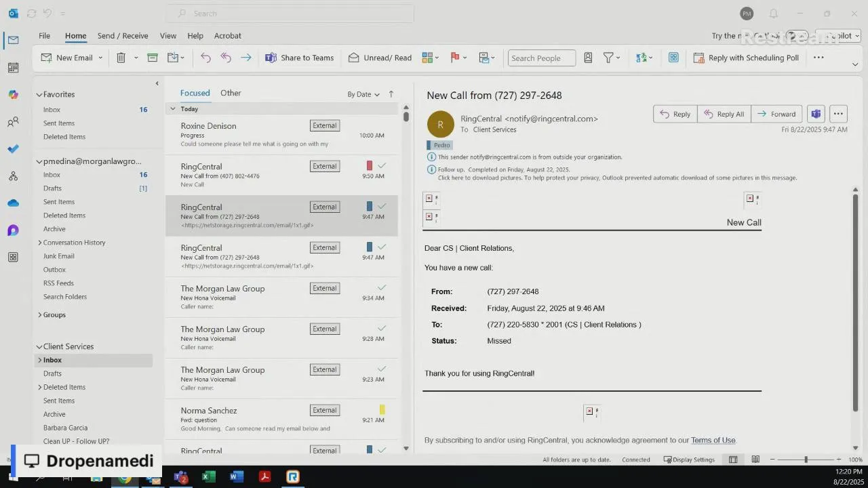Click yellow category swatch on Norma Sanchez email
Image resolution: width=868 pixels, height=488 pixels.
(x=382, y=410)
